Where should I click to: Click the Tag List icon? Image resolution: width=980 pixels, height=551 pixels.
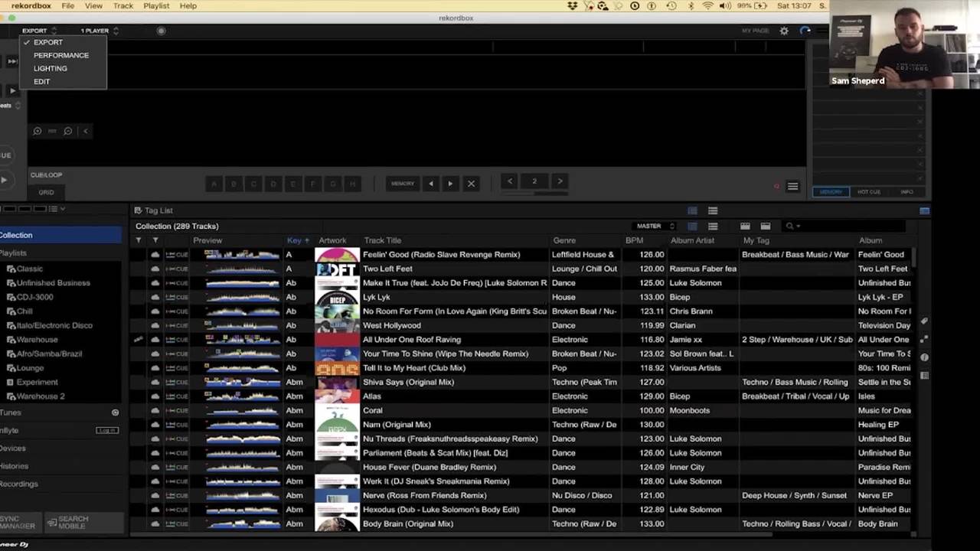138,210
